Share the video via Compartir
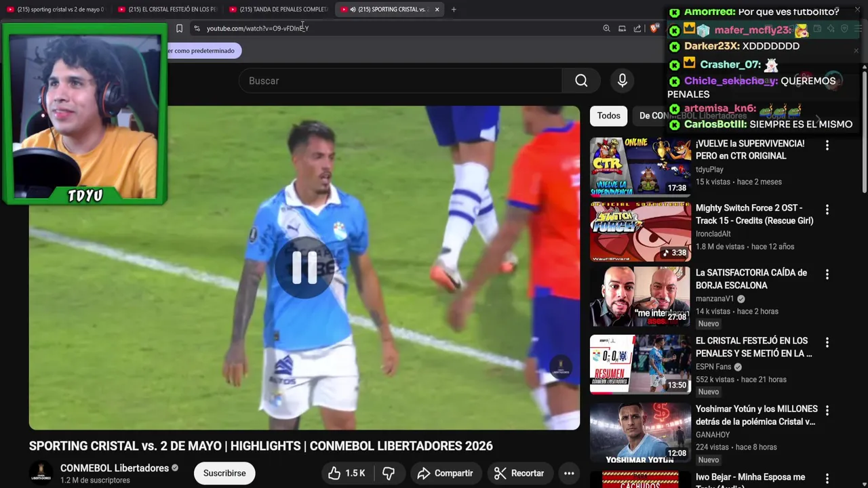The width and height of the screenshot is (868, 488). pos(445,473)
